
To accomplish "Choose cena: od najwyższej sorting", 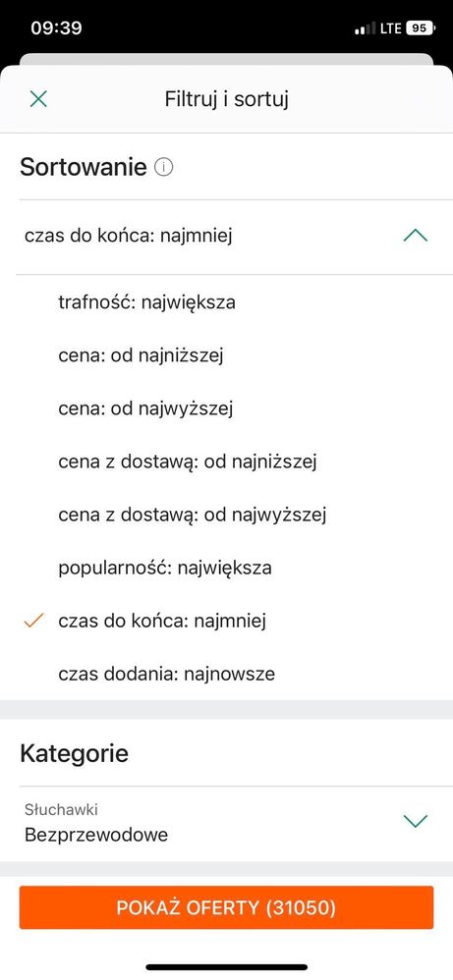I will point(145,408).
